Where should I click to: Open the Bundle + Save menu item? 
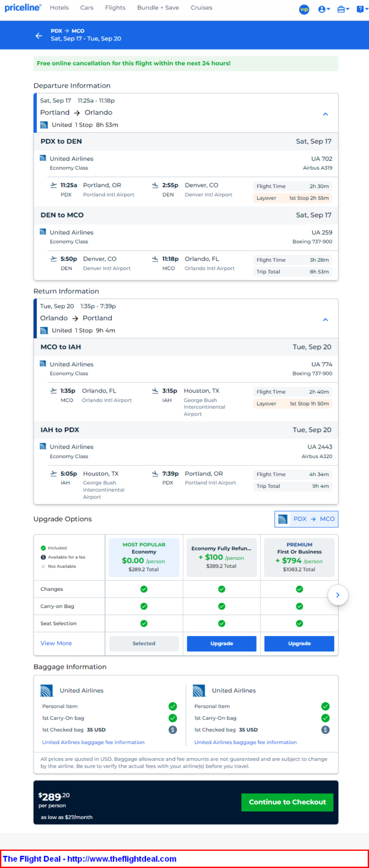click(x=158, y=8)
